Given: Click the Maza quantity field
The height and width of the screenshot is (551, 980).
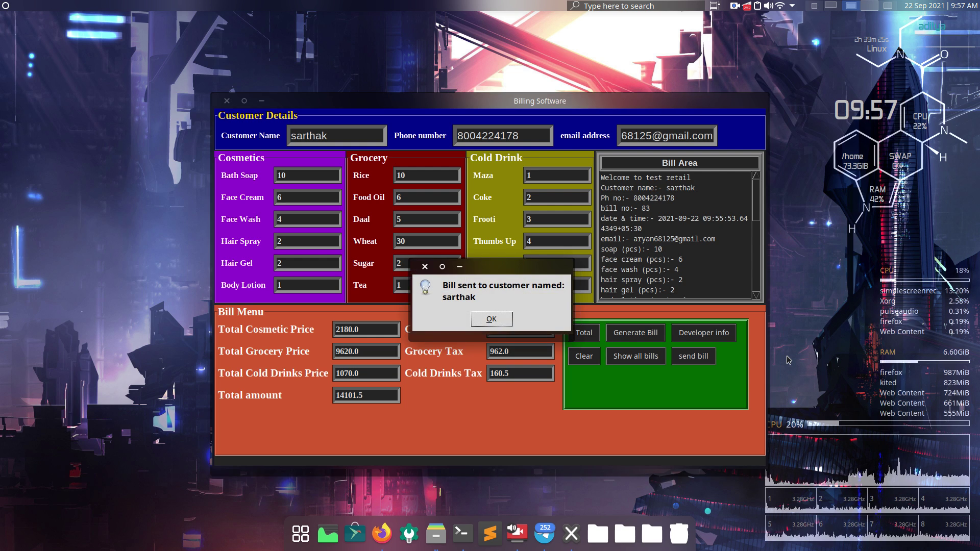Looking at the screenshot, I should click(x=557, y=176).
